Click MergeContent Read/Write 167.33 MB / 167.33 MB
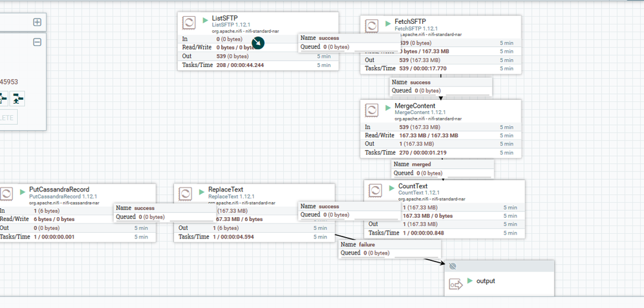This screenshot has width=644, height=308. pos(429,135)
